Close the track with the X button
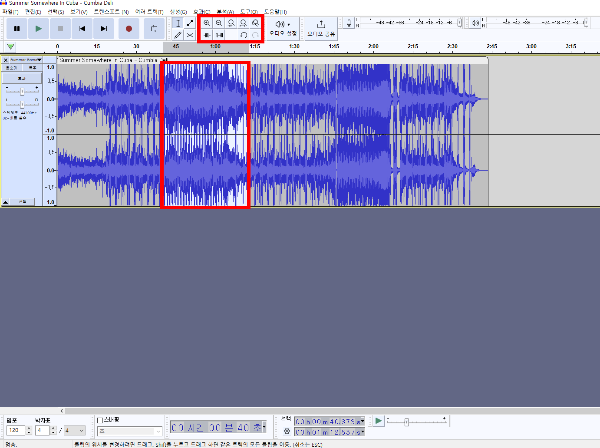The width and height of the screenshot is (600, 448). (5, 60)
